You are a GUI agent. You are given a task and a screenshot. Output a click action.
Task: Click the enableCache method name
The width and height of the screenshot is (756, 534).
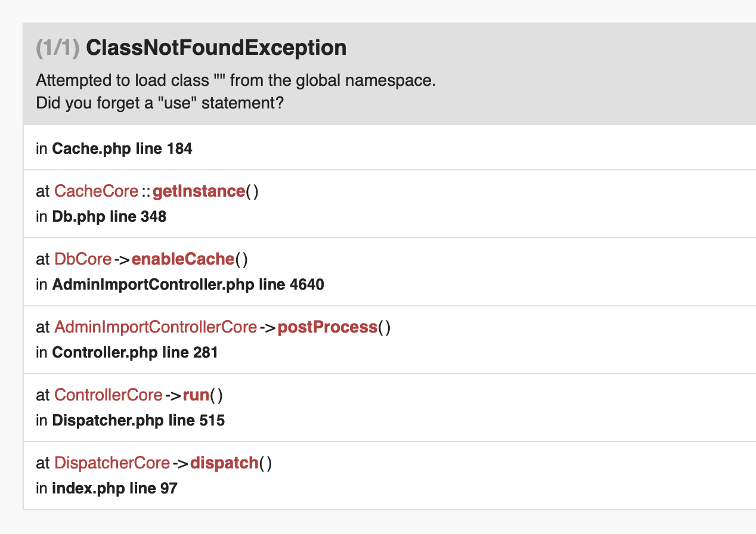point(182,259)
